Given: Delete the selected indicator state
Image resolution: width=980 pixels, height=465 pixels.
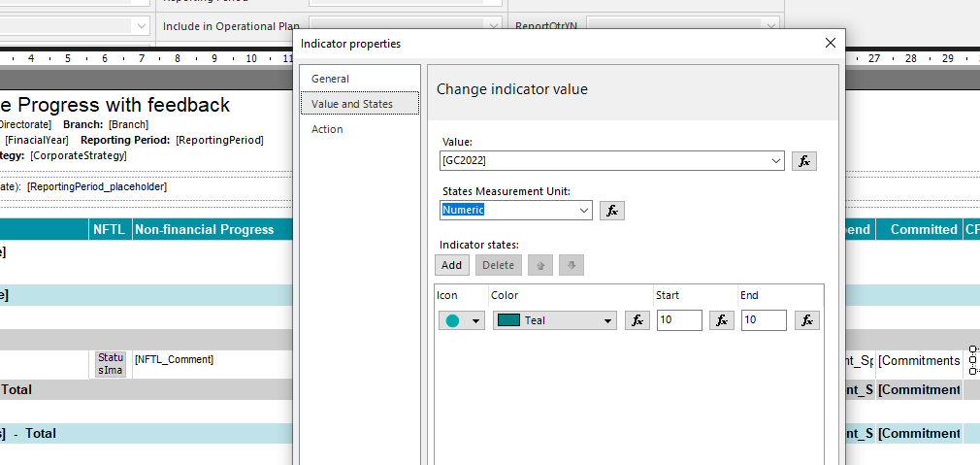Looking at the screenshot, I should (x=498, y=265).
